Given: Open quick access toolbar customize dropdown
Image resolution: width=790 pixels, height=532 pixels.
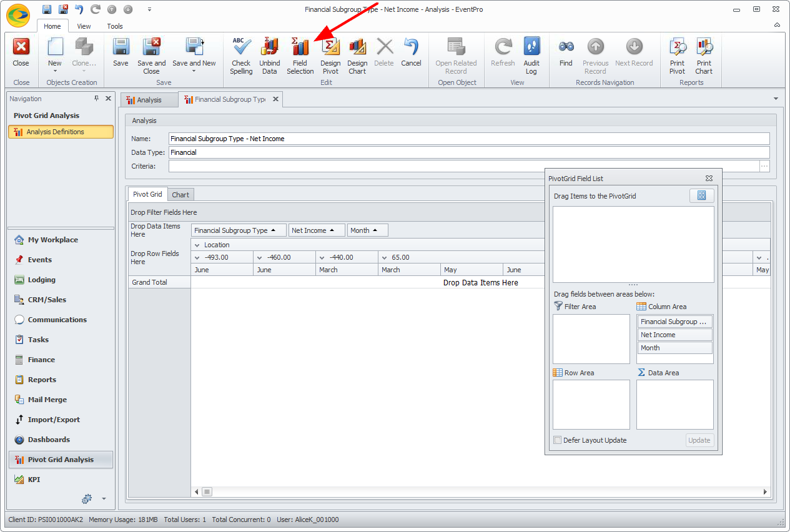Looking at the screenshot, I should [149, 9].
